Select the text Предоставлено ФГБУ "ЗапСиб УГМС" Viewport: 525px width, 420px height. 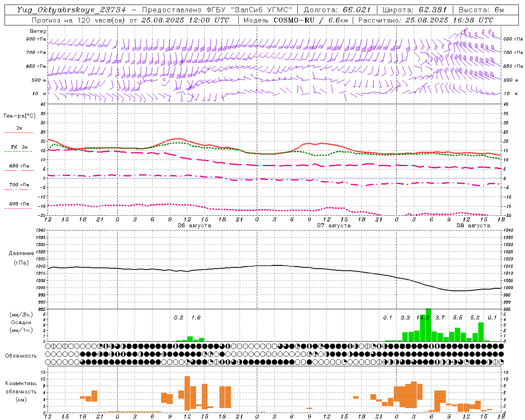pyautogui.click(x=217, y=10)
